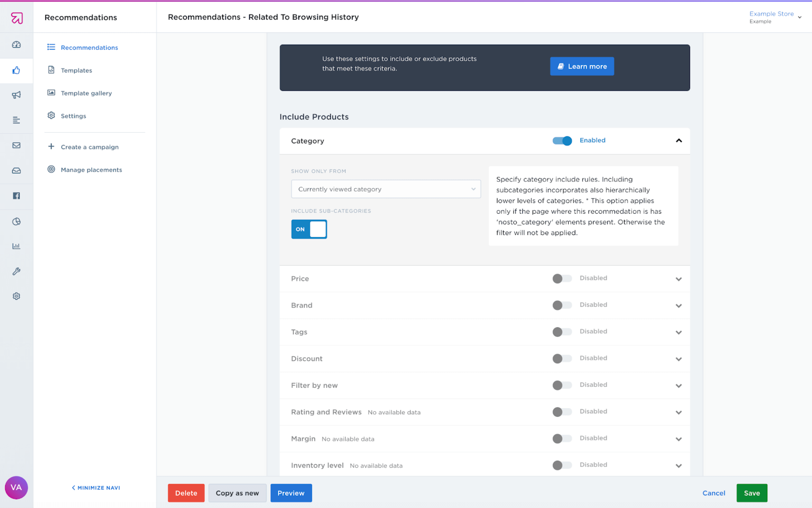Open the envelope email icon

click(x=16, y=145)
